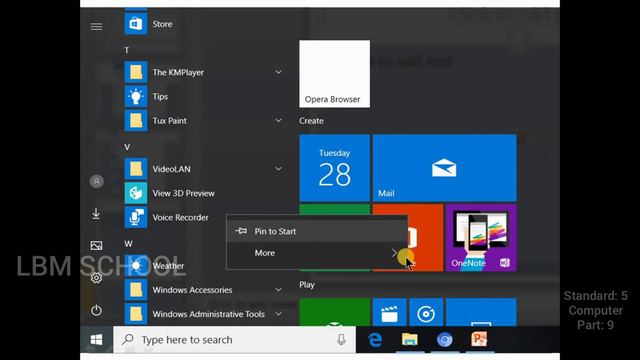Click the Tips label text
Screen dimensions: 640x360
[160, 97]
